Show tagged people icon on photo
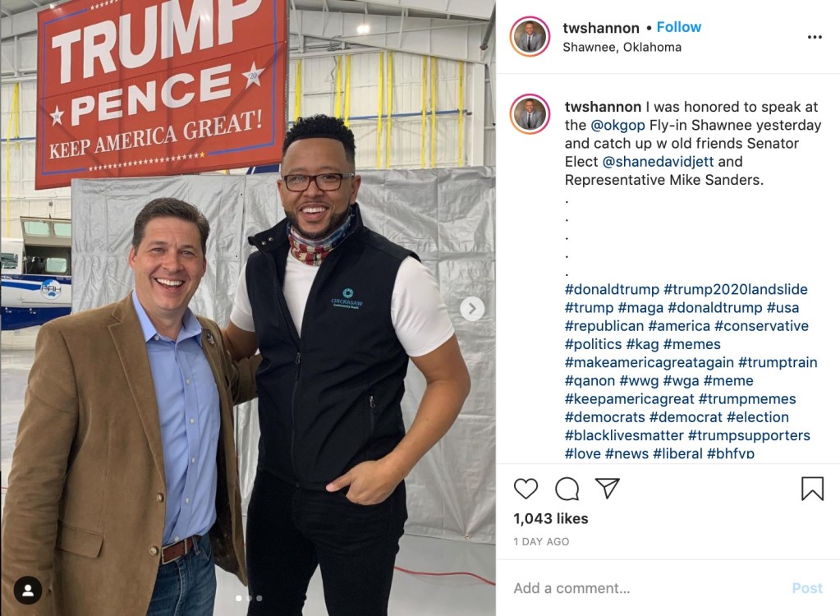Screen dimensions: 840x616 point(28,591)
